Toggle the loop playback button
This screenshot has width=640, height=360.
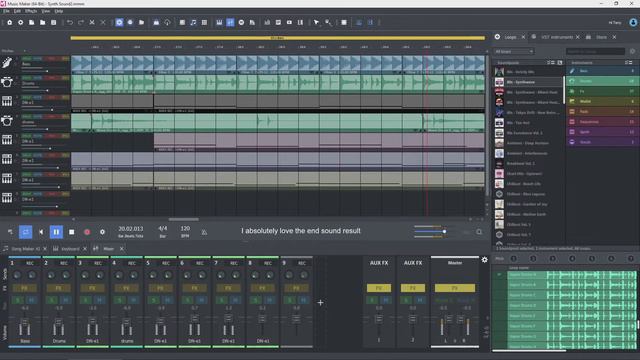tap(25, 232)
